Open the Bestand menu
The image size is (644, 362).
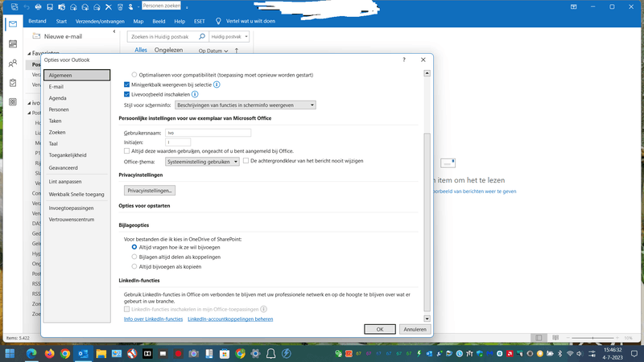37,21
